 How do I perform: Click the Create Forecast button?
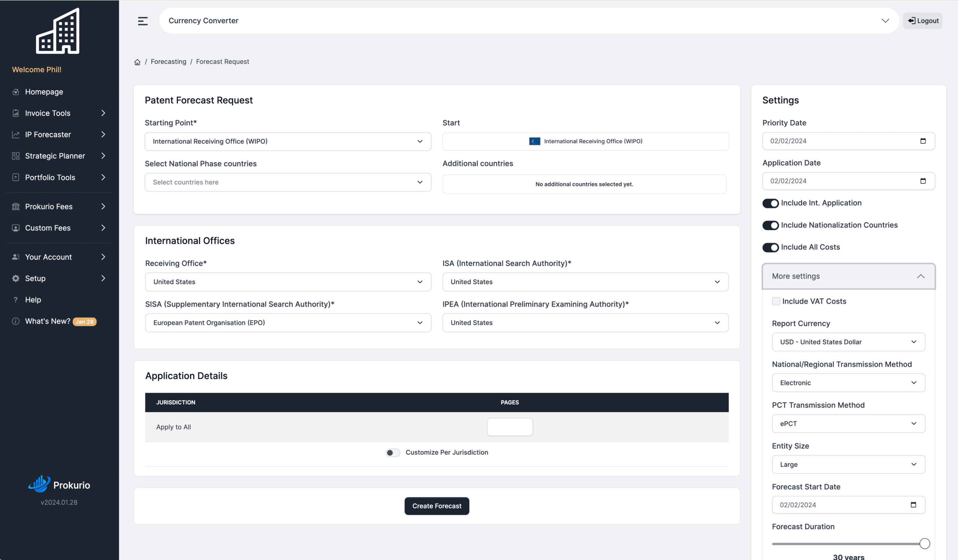(437, 506)
